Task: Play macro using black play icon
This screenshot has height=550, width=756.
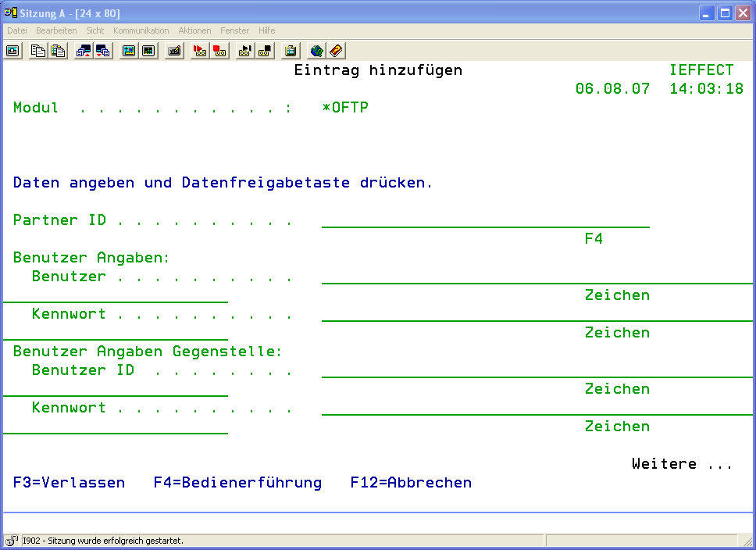Action: tap(244, 51)
